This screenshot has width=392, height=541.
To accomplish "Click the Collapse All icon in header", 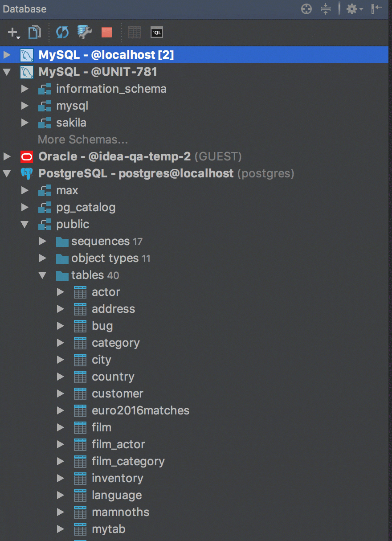I will [x=326, y=9].
